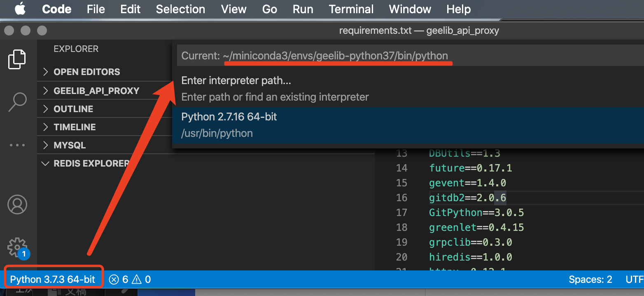The height and width of the screenshot is (296, 644).
Task: Click line 16 gitdb2==2.0.6
Action: click(x=468, y=197)
